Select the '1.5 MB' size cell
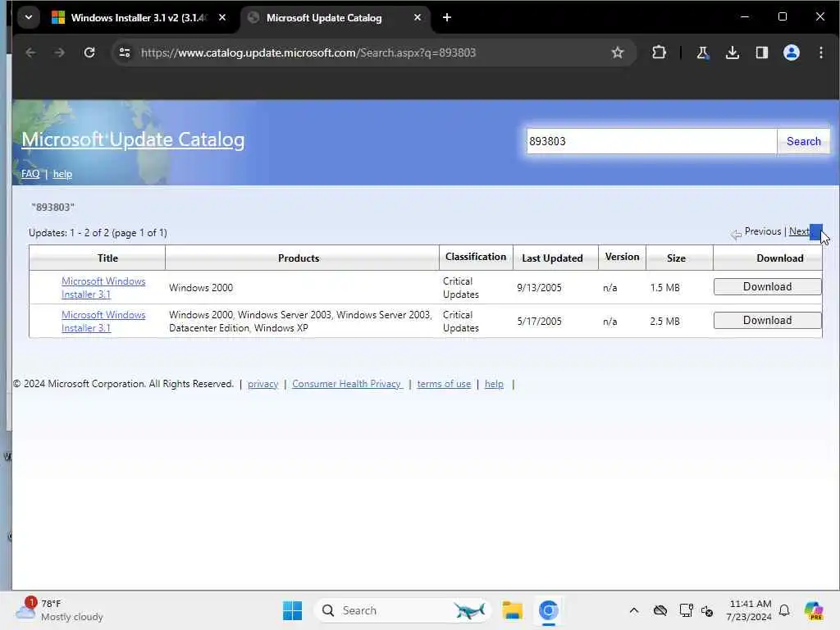 [664, 288]
